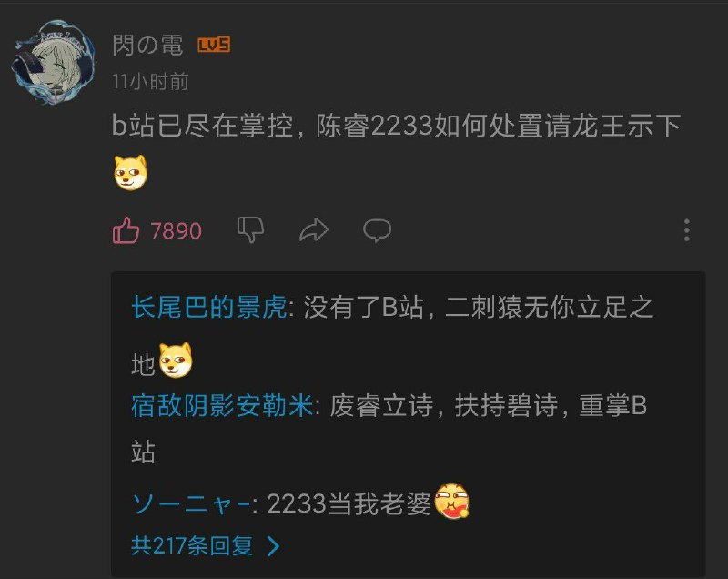Click the LV5 level badge
The height and width of the screenshot is (579, 728).
pyautogui.click(x=214, y=45)
